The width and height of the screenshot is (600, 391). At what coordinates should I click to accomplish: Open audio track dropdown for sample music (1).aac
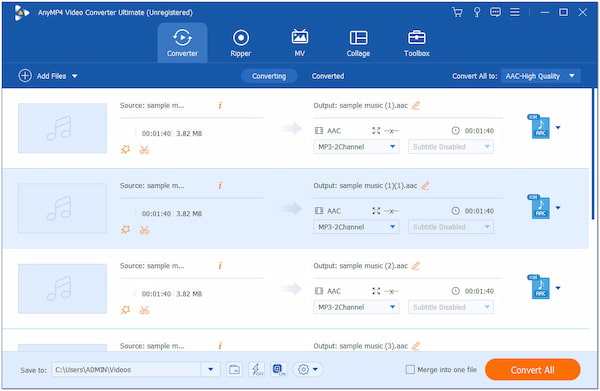pos(356,147)
